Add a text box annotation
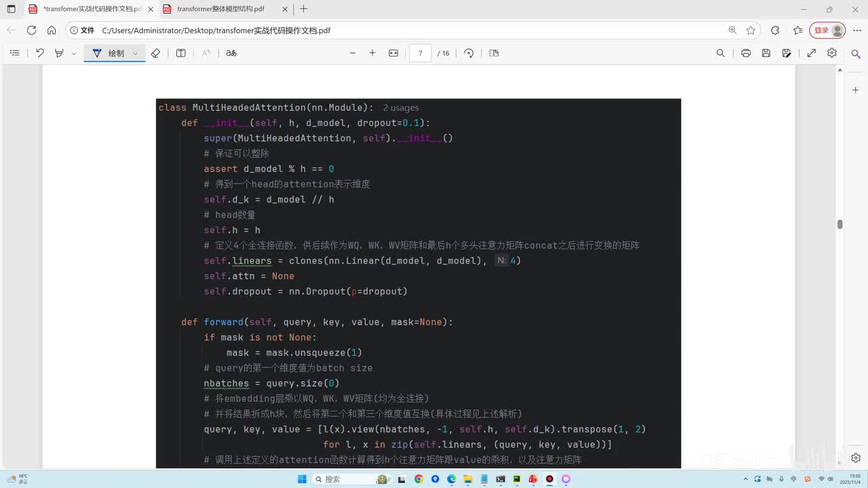Image resolution: width=868 pixels, height=488 pixels. coord(181,53)
